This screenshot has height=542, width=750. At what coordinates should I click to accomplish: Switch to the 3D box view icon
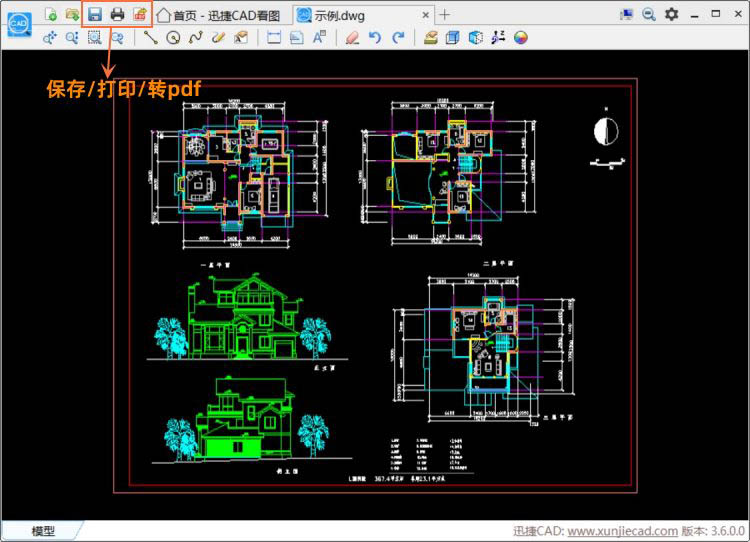pos(452,37)
